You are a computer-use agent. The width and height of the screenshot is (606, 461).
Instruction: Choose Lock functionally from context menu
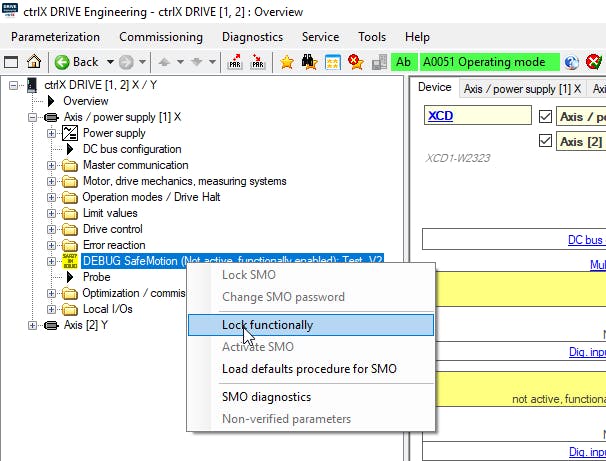311,325
